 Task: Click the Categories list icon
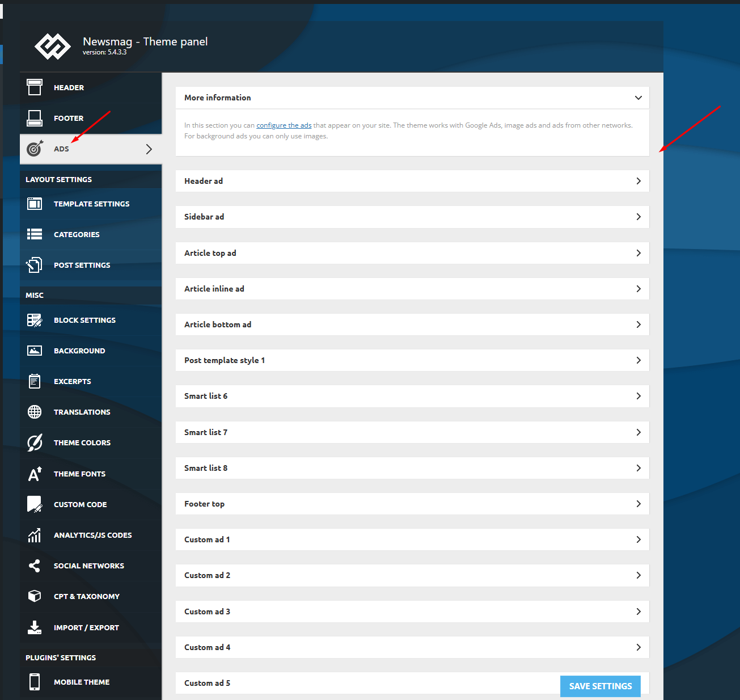(x=35, y=234)
